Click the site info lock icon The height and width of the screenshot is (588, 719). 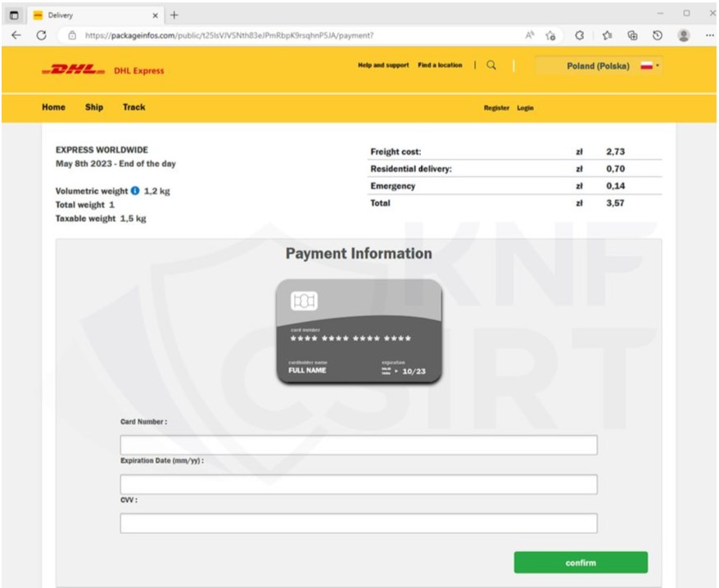pyautogui.click(x=72, y=36)
